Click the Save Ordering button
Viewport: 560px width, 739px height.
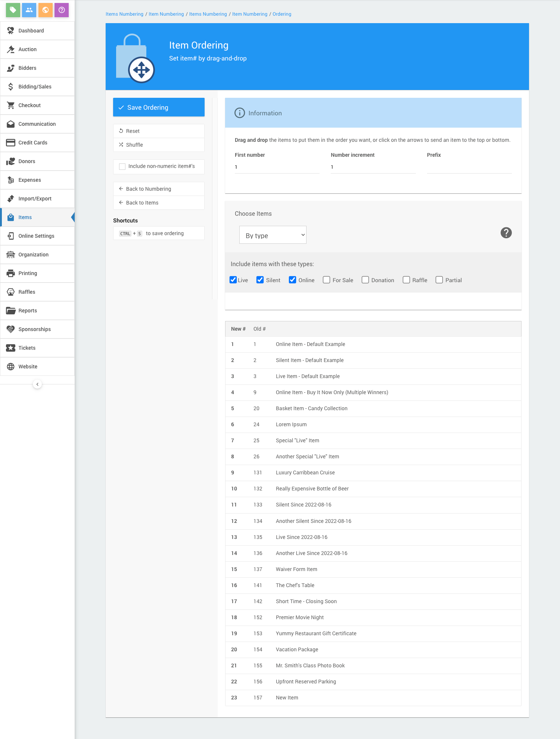pyautogui.click(x=159, y=107)
